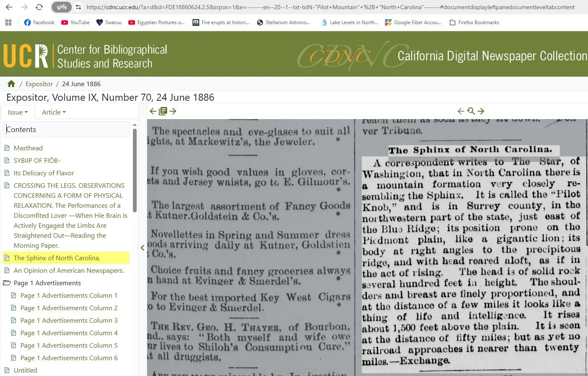The image size is (588, 376).
Task: Go to the next search result arrow
Action: (x=481, y=111)
